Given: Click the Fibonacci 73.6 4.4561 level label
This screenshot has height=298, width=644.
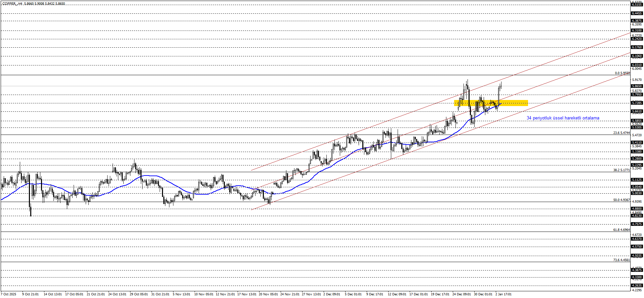Looking at the screenshot, I should pyautogui.click(x=621, y=260).
